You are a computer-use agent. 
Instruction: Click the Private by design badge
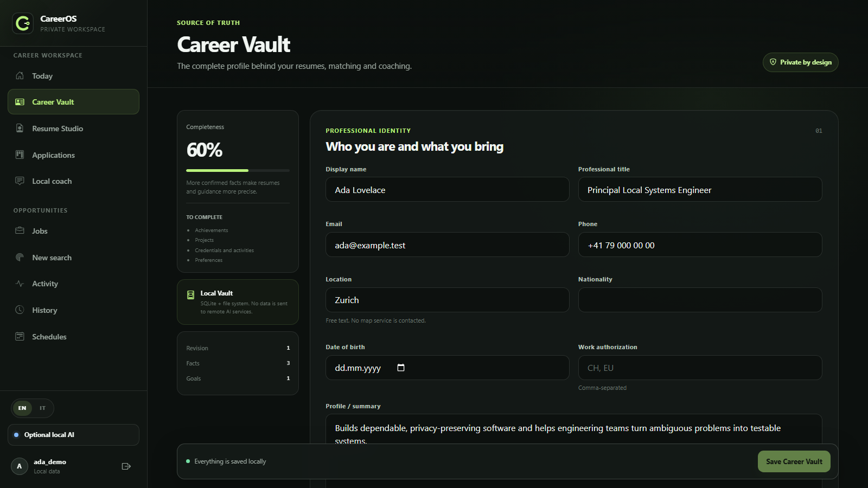click(801, 62)
